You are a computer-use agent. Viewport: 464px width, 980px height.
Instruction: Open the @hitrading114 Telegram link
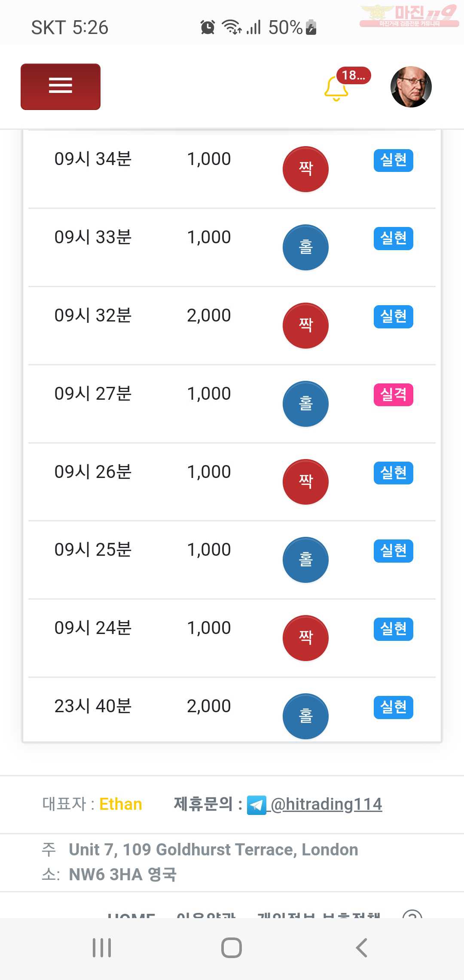(325, 804)
